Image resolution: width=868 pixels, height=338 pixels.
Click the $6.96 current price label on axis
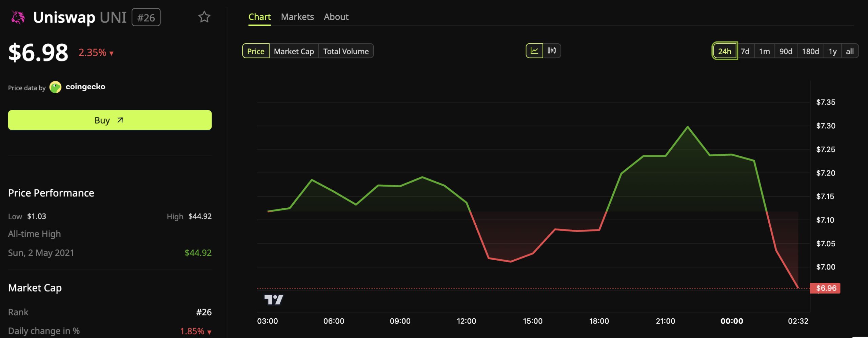tap(825, 288)
